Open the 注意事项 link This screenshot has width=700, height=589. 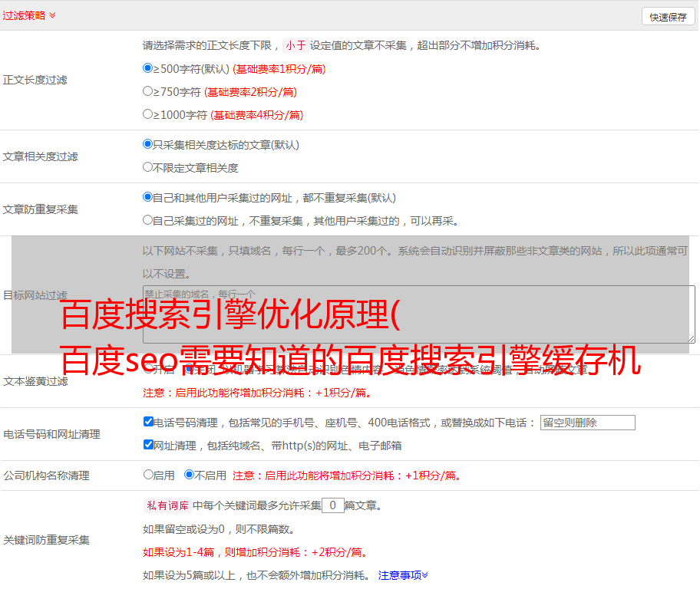coord(399,574)
